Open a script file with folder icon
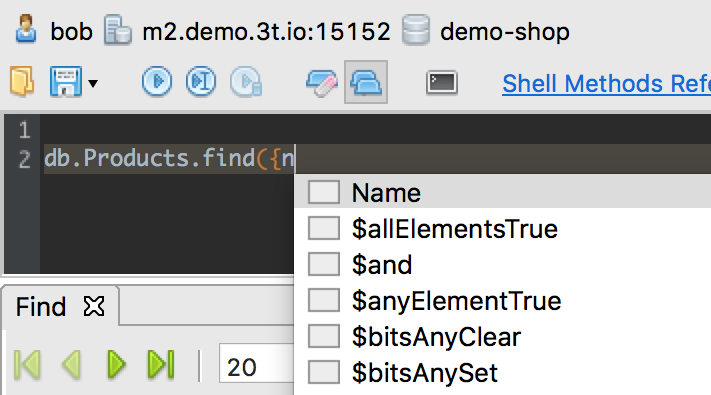Image resolution: width=711 pixels, height=395 pixels. pyautogui.click(x=21, y=82)
